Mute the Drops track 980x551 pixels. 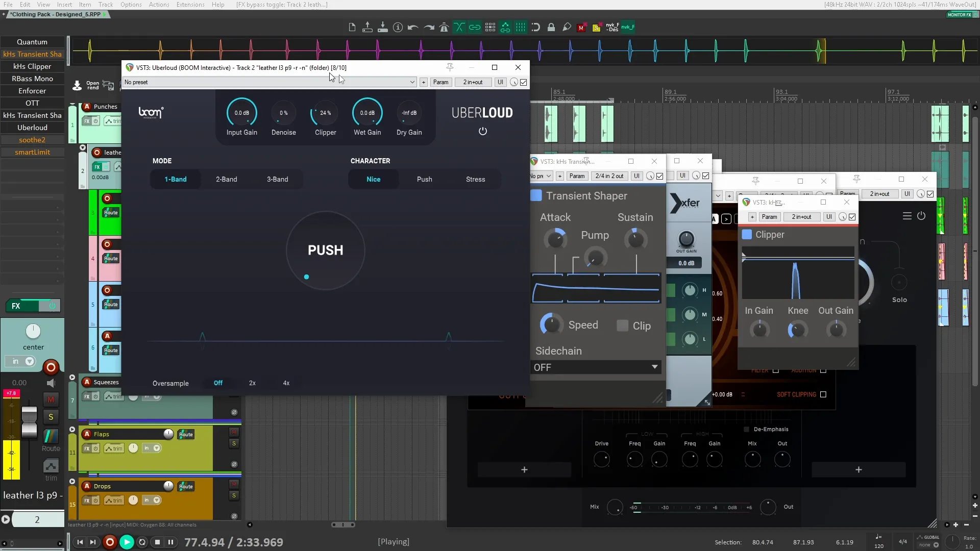(234, 484)
